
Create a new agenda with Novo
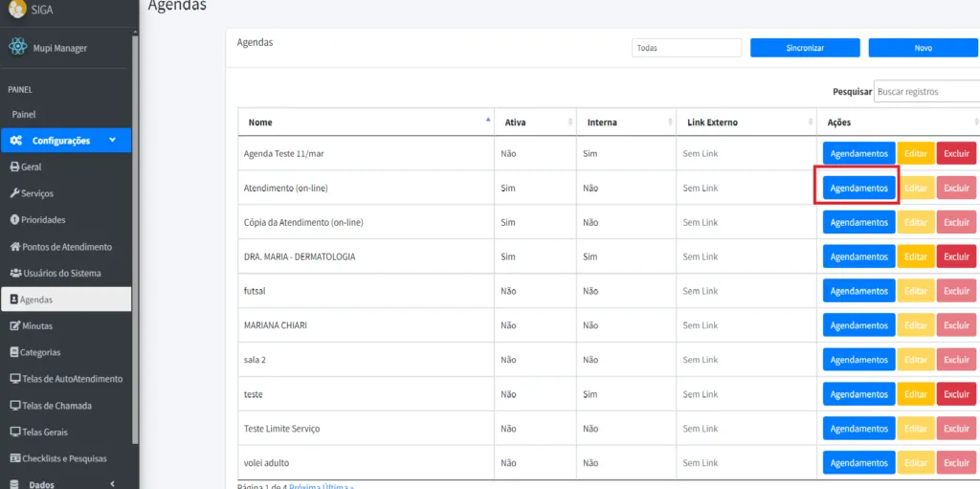[923, 48]
